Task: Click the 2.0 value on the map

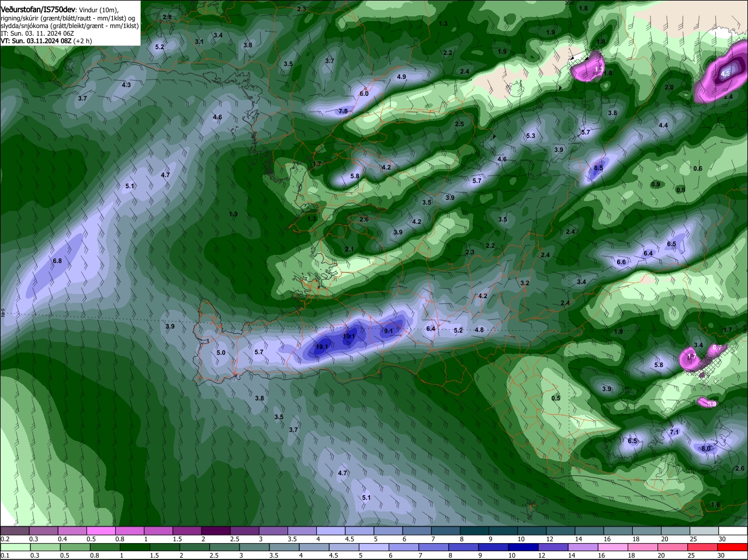Action: (669, 87)
